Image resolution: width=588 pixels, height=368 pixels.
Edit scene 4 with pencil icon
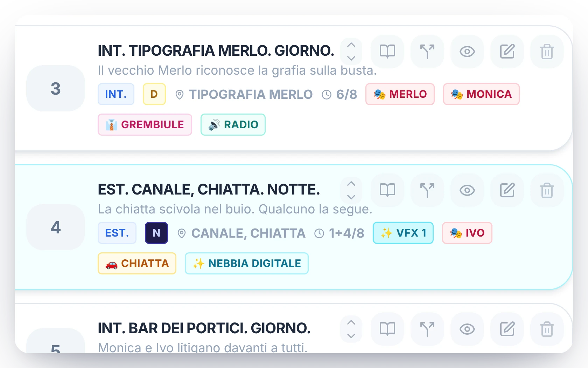(507, 190)
